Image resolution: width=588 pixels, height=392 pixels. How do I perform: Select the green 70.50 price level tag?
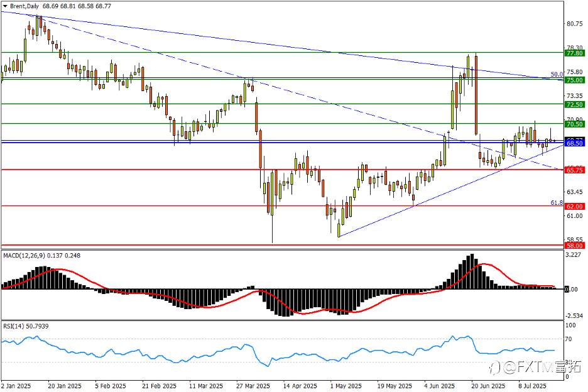(x=575, y=124)
